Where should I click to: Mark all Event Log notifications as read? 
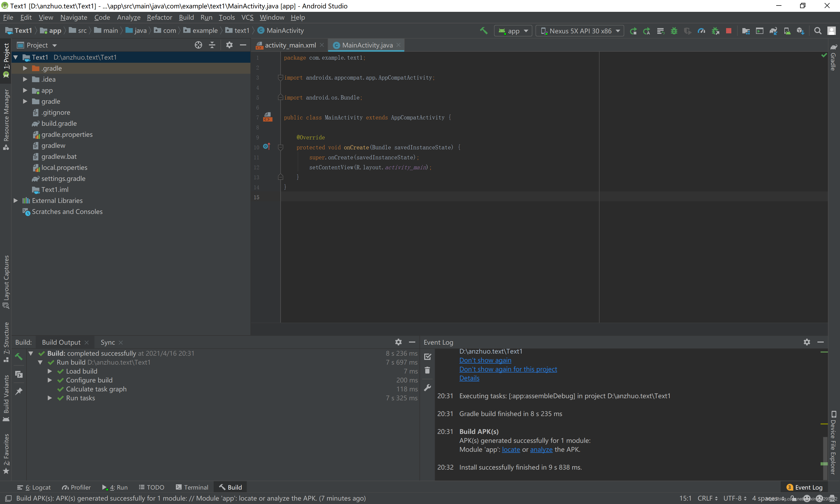(427, 356)
